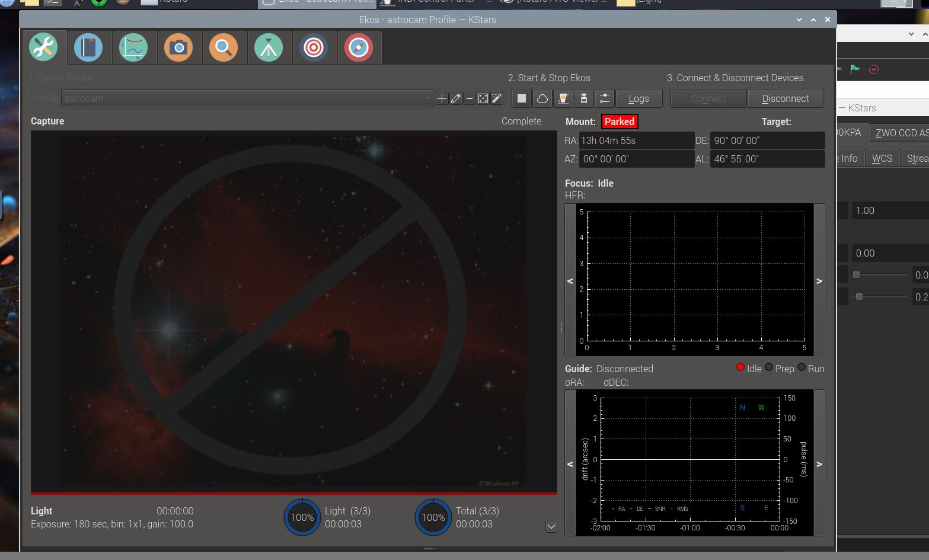Viewport: 929px width, 560px height.
Task: Select the Run guide status indicator
Action: [x=802, y=367]
